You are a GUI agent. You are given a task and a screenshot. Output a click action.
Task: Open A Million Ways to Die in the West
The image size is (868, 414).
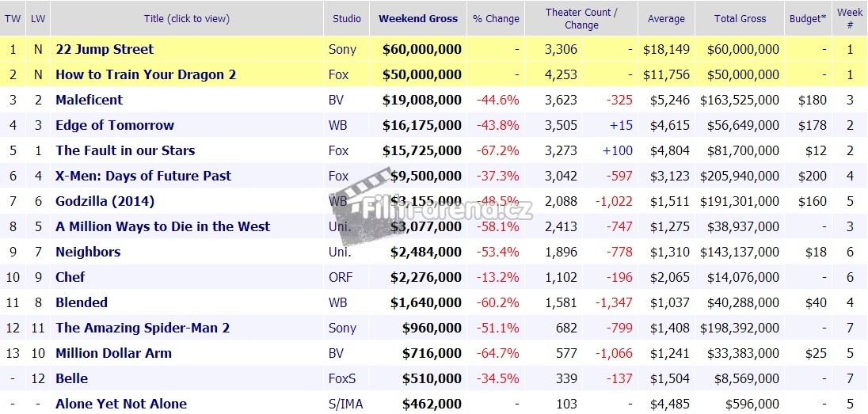162,226
